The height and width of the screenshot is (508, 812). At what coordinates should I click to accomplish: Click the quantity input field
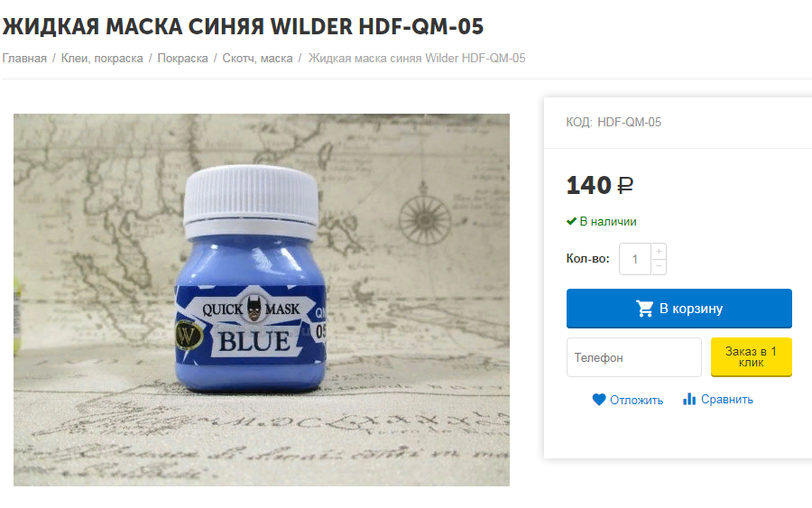pos(635,259)
